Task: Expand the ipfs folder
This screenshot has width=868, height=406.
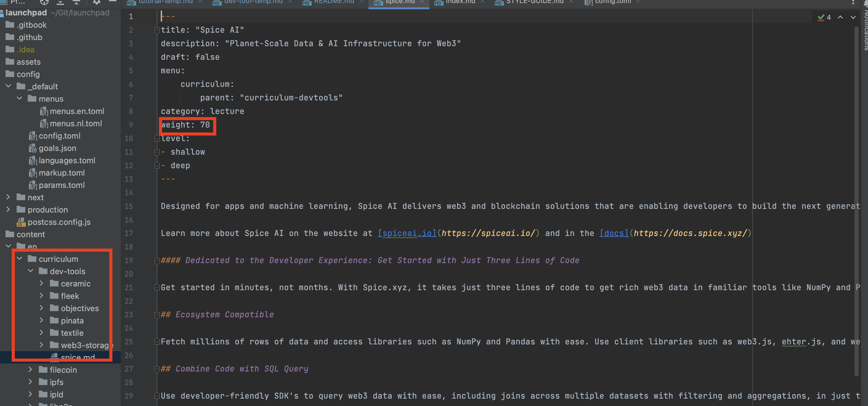Action: [x=31, y=382]
